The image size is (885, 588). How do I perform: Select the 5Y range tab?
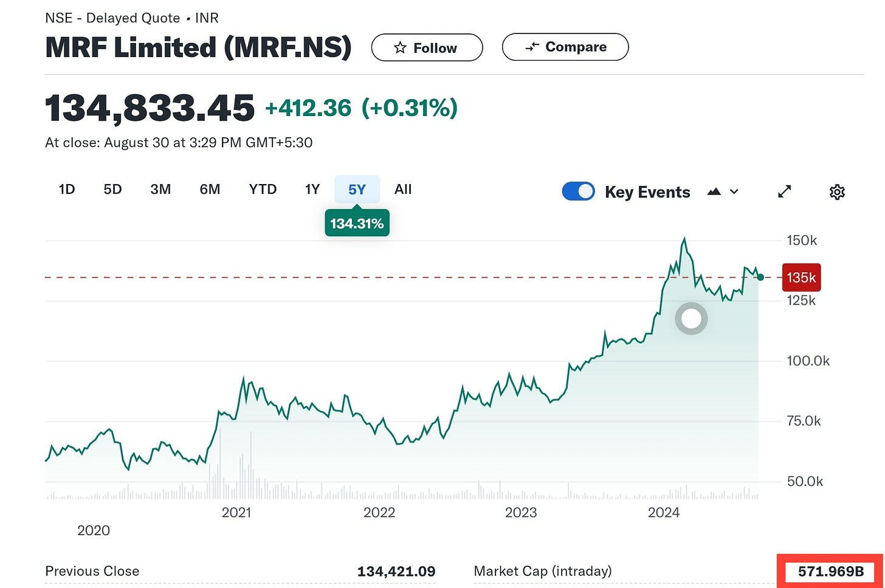pyautogui.click(x=357, y=190)
